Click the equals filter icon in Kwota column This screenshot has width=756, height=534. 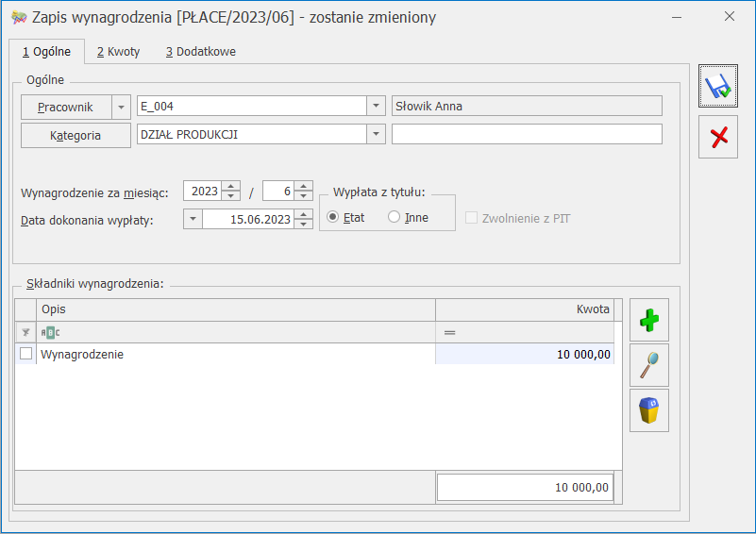click(x=450, y=332)
